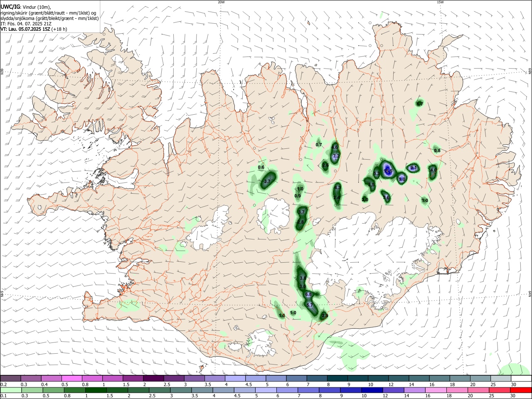
Task: Select the 4.3 precipitation label
Action: point(337,188)
